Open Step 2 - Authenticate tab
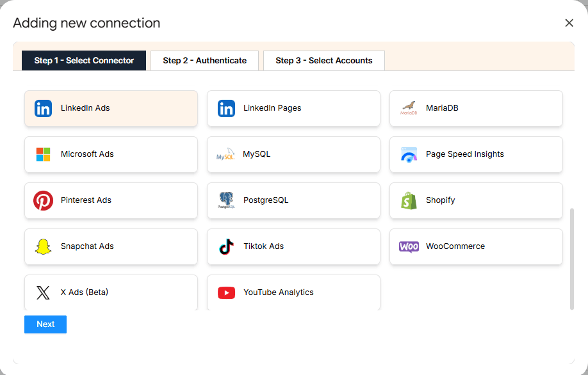Image resolution: width=588 pixels, height=375 pixels. tap(205, 61)
